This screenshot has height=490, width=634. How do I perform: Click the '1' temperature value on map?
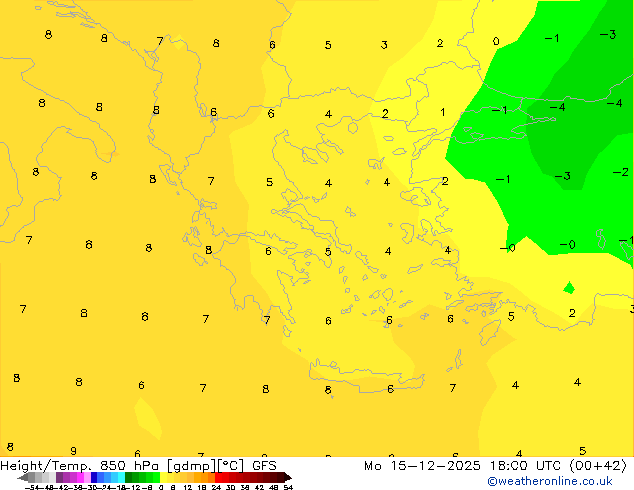coord(443,113)
